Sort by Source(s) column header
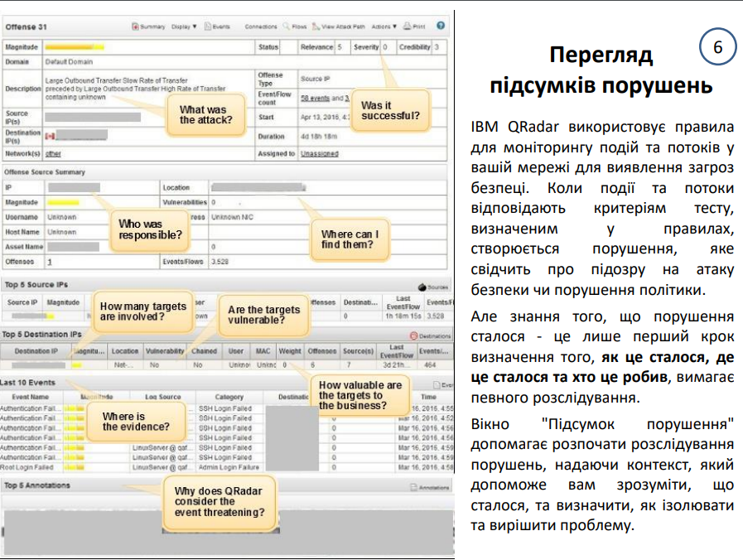The width and height of the screenshot is (743, 560). tap(358, 351)
